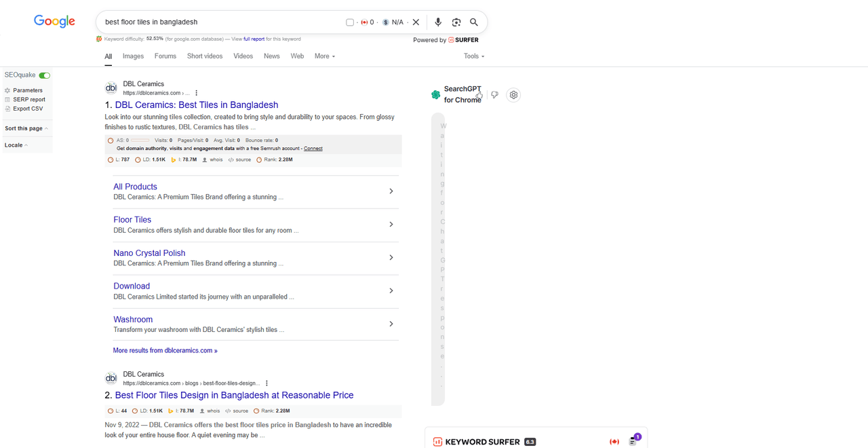Image resolution: width=868 pixels, height=448 pixels.
Task: Click the Canada flag in the Keyword Surfer panel
Action: tap(614, 442)
